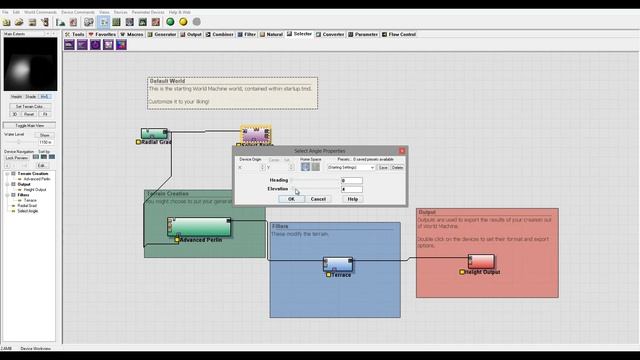Click the Water Level slider

20,142
